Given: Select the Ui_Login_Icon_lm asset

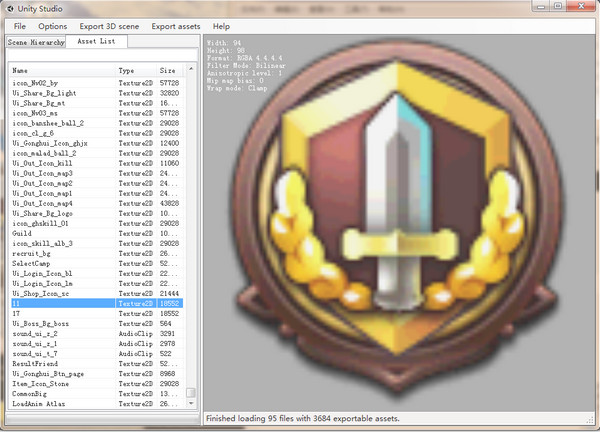Looking at the screenshot, I should click(x=97, y=283).
